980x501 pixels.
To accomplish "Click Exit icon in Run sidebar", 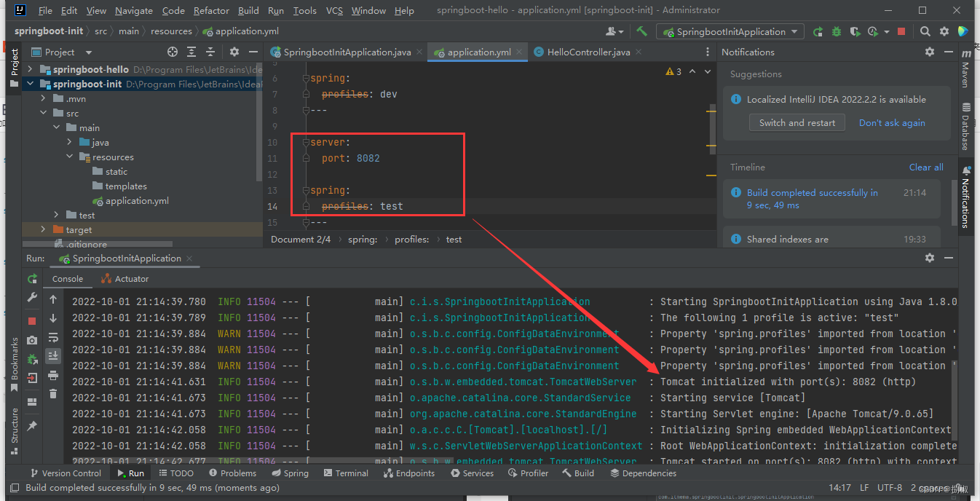I will click(32, 379).
